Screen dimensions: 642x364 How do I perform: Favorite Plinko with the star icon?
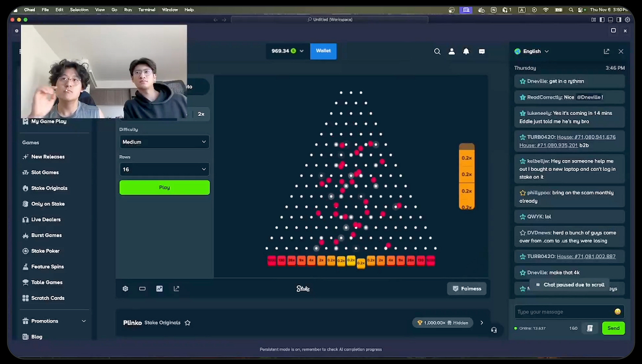(187, 323)
